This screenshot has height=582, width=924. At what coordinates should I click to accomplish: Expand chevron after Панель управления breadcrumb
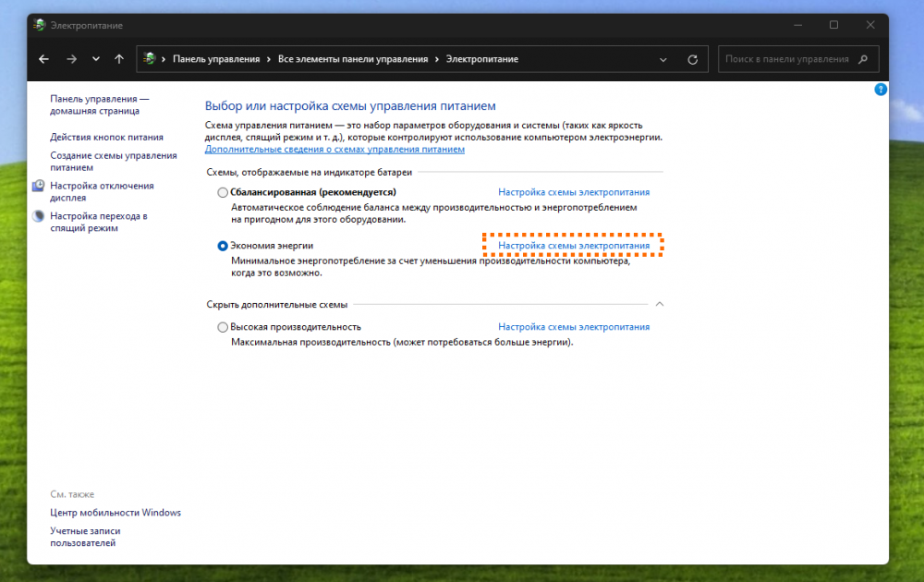click(269, 59)
